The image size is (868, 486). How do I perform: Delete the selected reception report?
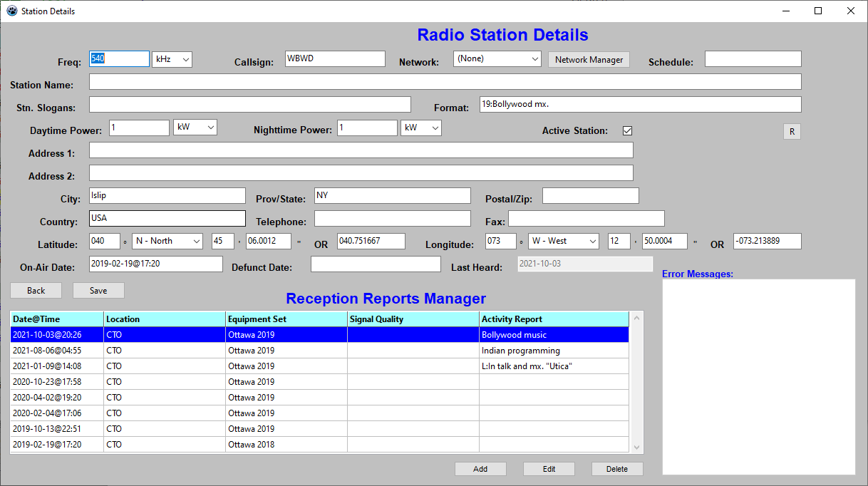617,469
